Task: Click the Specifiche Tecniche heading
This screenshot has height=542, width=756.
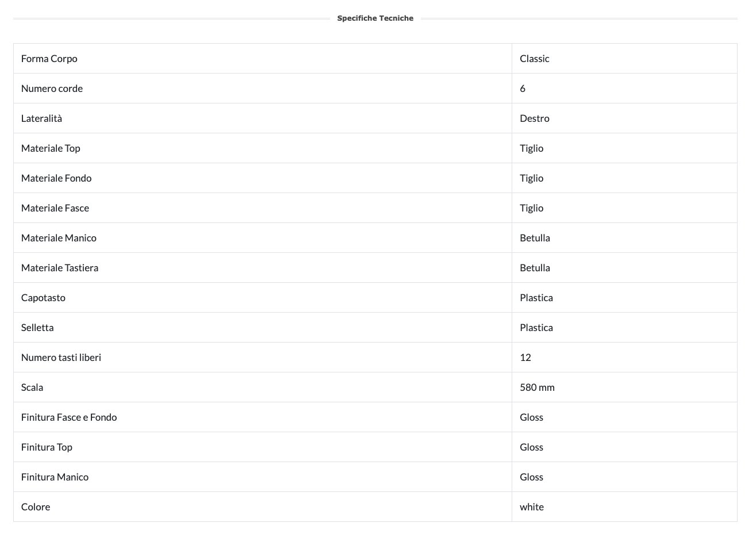Action: coord(375,18)
